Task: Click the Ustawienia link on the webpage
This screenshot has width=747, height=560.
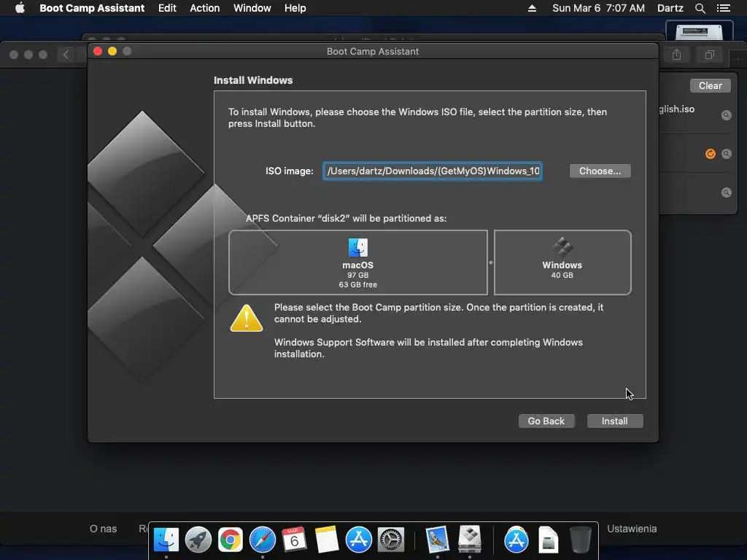Action: coord(632,529)
